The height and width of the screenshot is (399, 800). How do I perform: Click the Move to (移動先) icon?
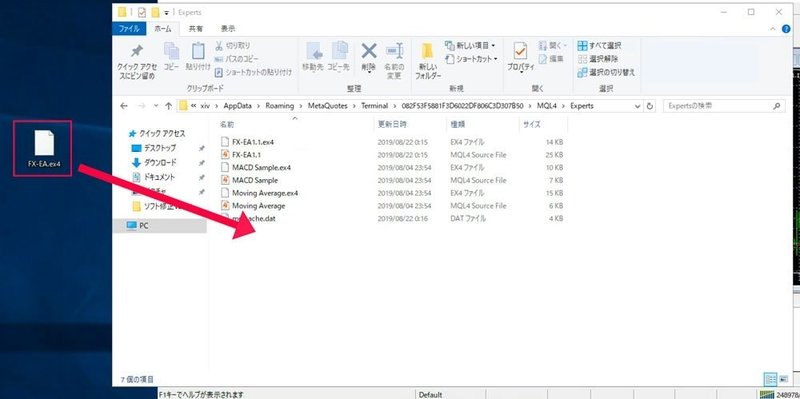click(314, 52)
